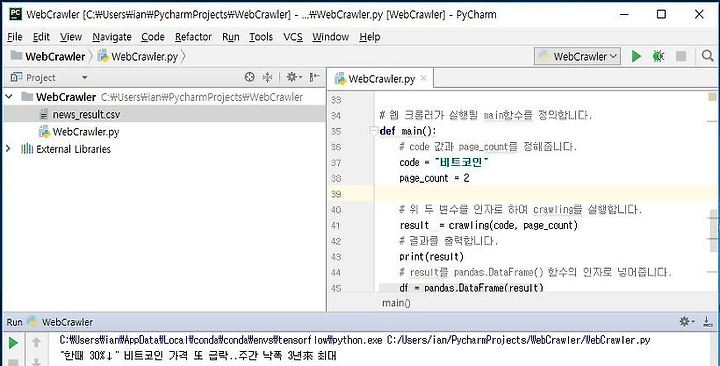Rerun WebCrawler from Run panel play icon
The width and height of the screenshot is (720, 366).
click(x=13, y=343)
